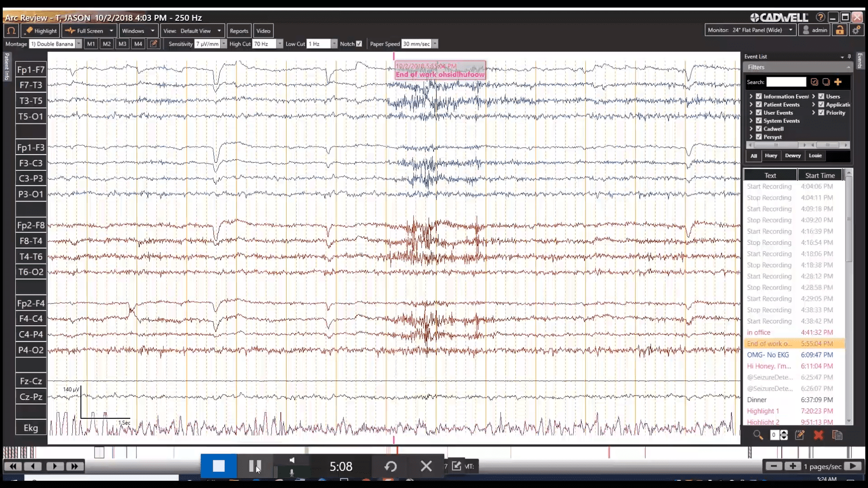
Task: Expand the System Events tree node
Action: 751,121
